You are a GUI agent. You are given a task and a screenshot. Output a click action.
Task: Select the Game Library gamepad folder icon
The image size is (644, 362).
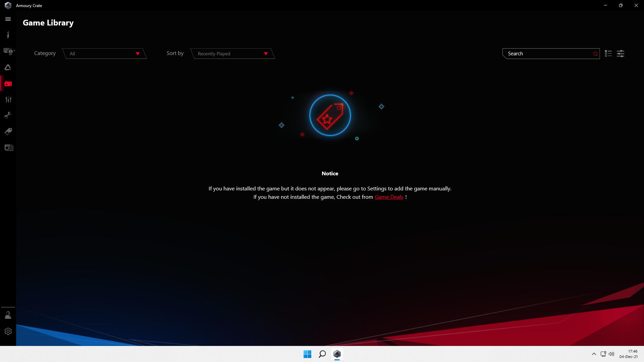pyautogui.click(x=8, y=83)
